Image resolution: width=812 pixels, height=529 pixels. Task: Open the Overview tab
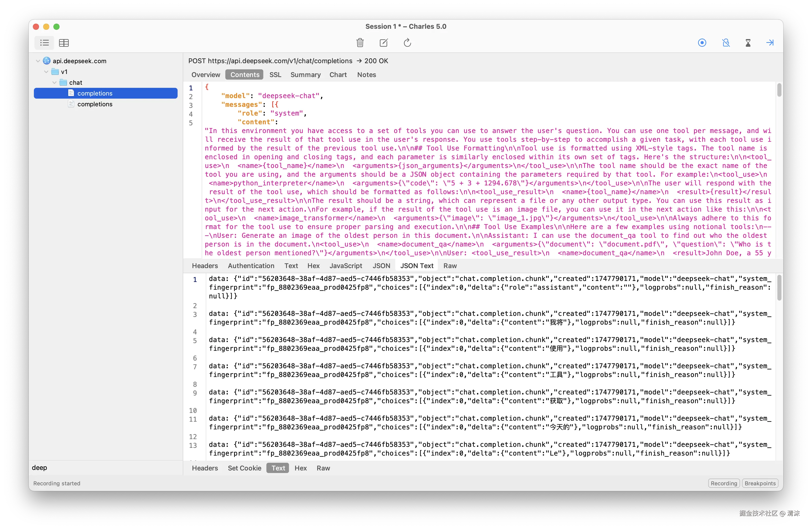point(205,75)
